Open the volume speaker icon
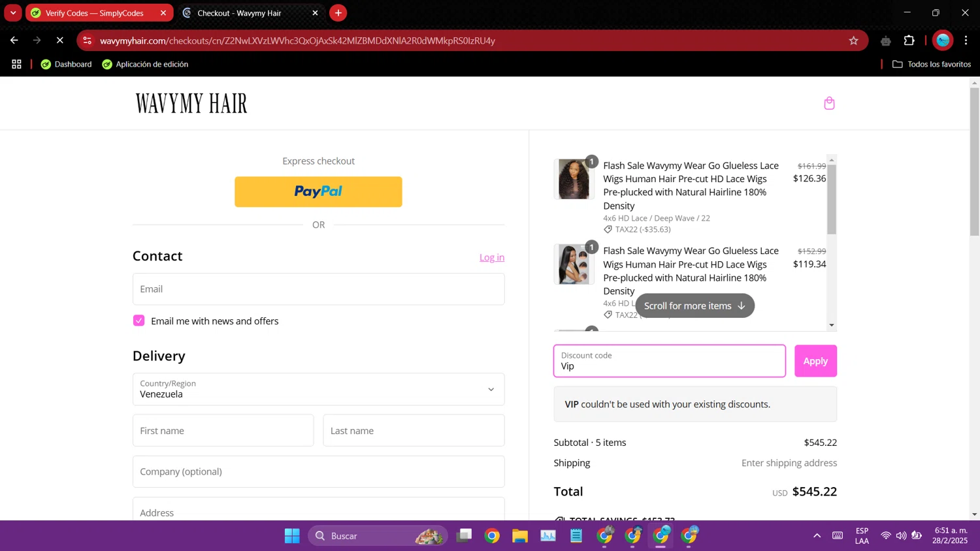 (x=901, y=536)
